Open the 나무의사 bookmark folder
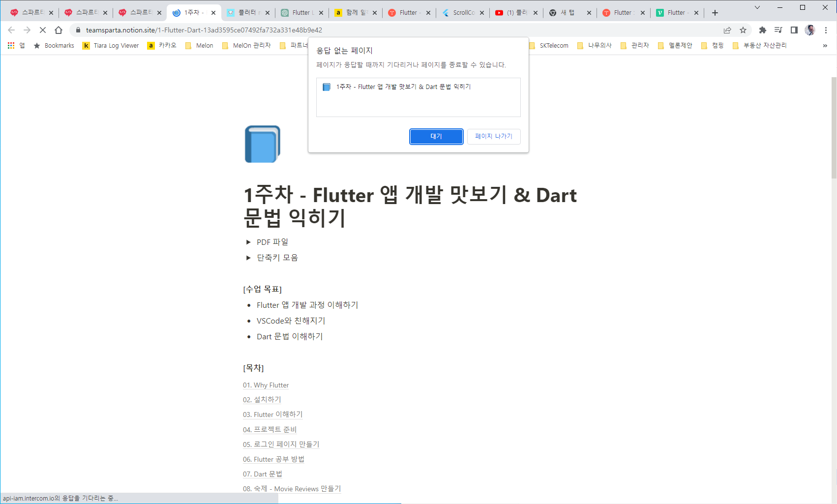Image resolution: width=837 pixels, height=504 pixels. tap(595, 45)
